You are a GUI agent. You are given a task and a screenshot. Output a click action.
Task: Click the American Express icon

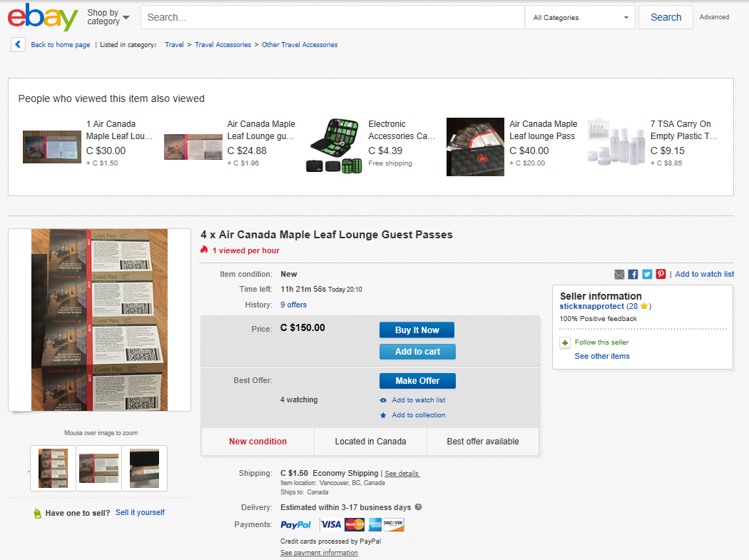[x=375, y=524]
